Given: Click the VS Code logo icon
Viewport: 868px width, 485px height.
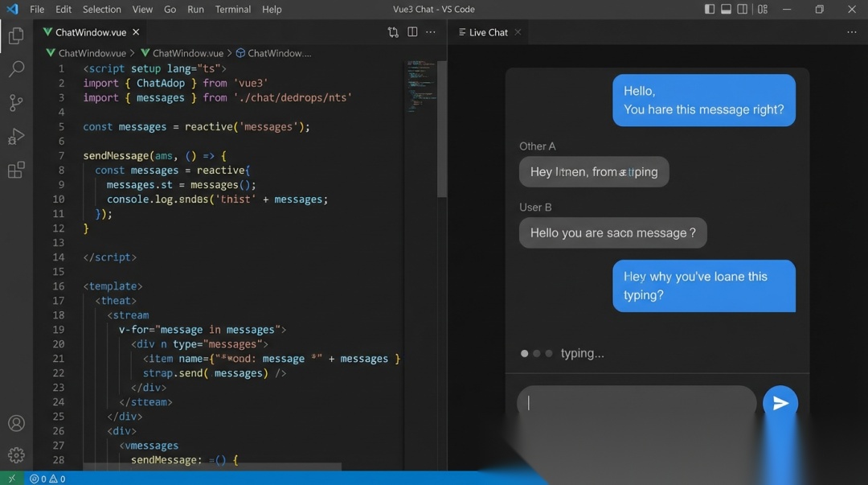Looking at the screenshot, I should [x=11, y=9].
